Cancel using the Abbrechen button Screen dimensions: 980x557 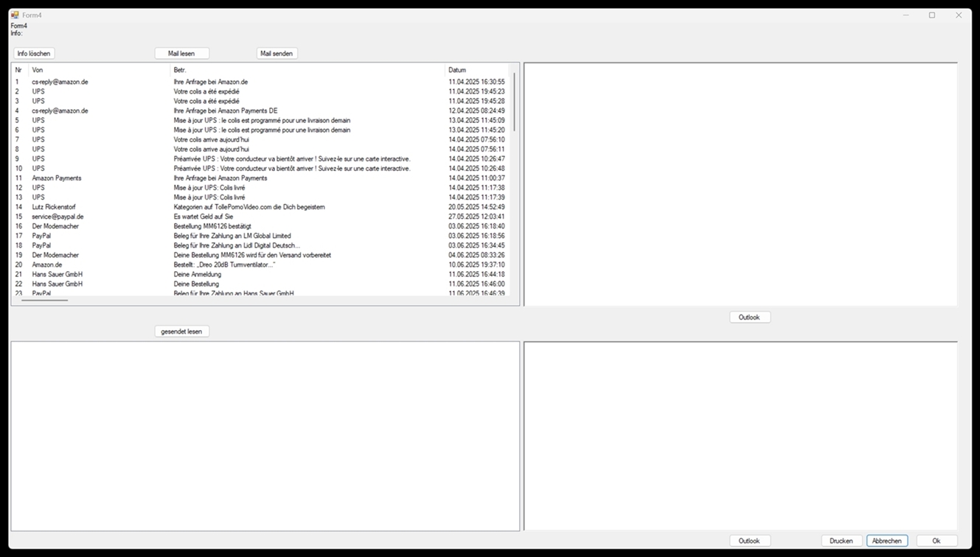coord(886,541)
